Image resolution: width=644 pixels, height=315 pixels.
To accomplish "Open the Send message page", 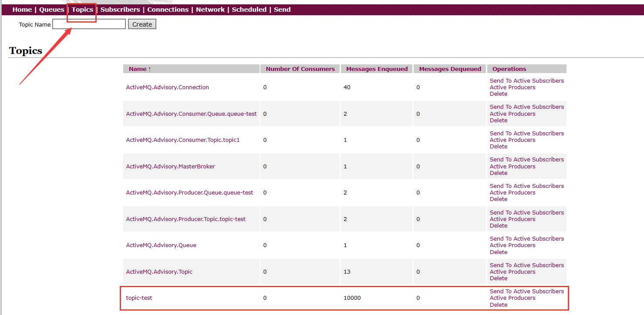I will pos(282,10).
